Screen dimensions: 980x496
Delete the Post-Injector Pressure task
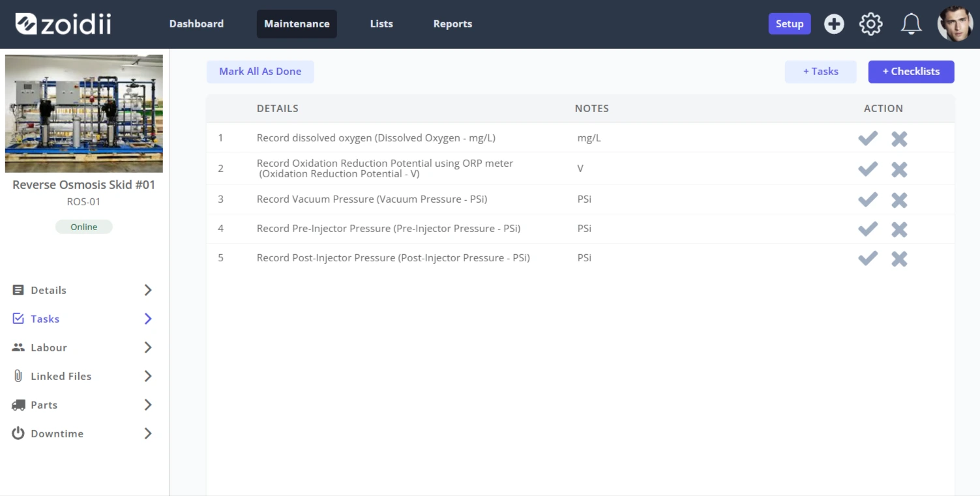coord(899,259)
